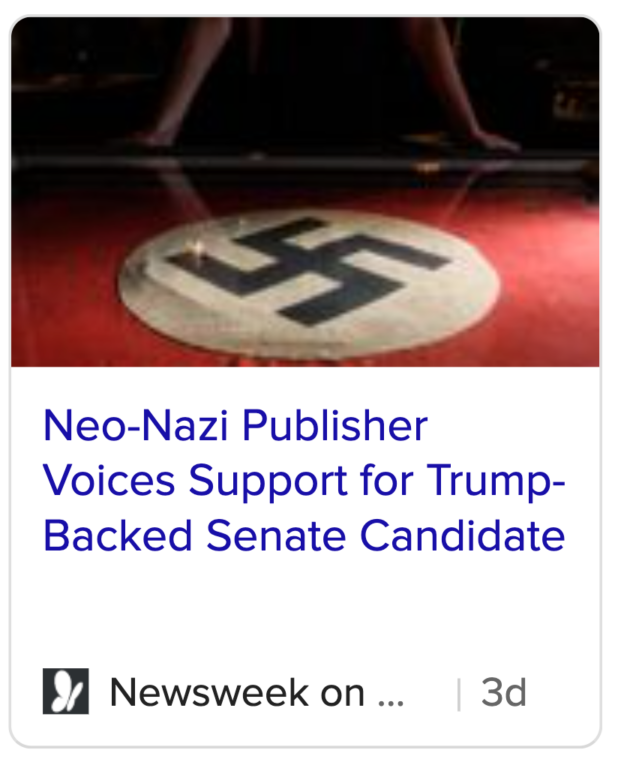This screenshot has height=768, width=618.
Task: Click the three-day-old age indicator
Action: point(503,693)
